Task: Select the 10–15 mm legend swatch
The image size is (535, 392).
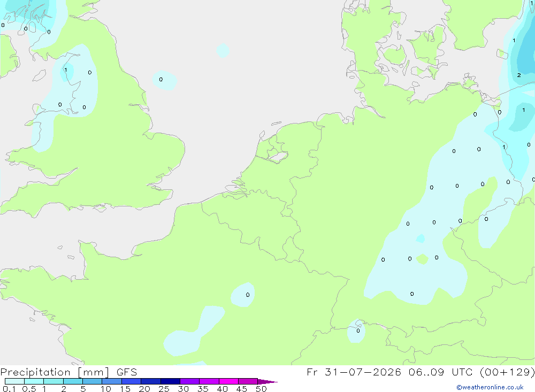Action: [112, 381]
